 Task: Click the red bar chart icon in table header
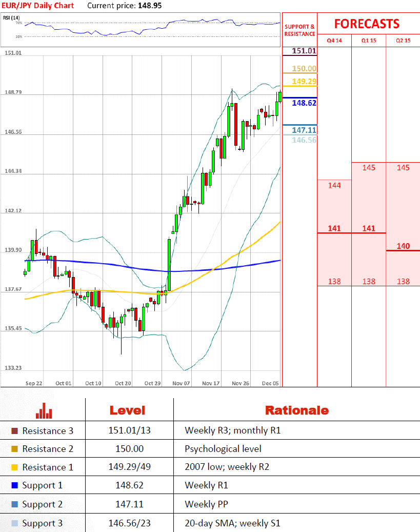pyautogui.click(x=44, y=410)
